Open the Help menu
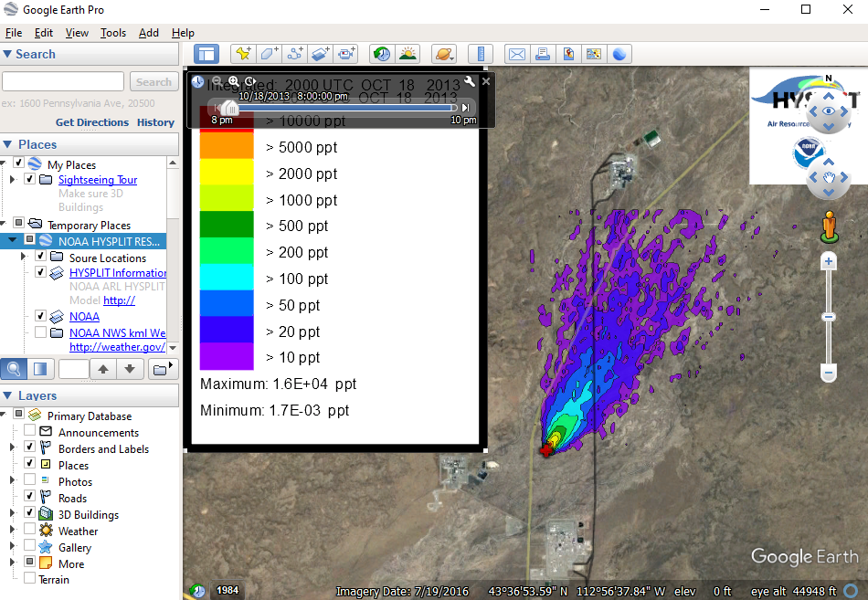This screenshot has height=600, width=868. 184,33
